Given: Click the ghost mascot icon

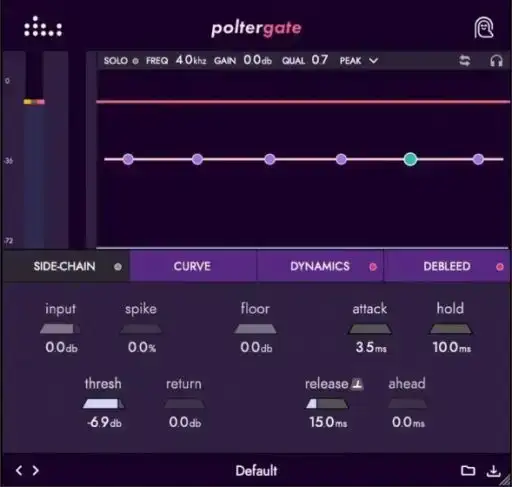Looking at the screenshot, I should [484, 28].
